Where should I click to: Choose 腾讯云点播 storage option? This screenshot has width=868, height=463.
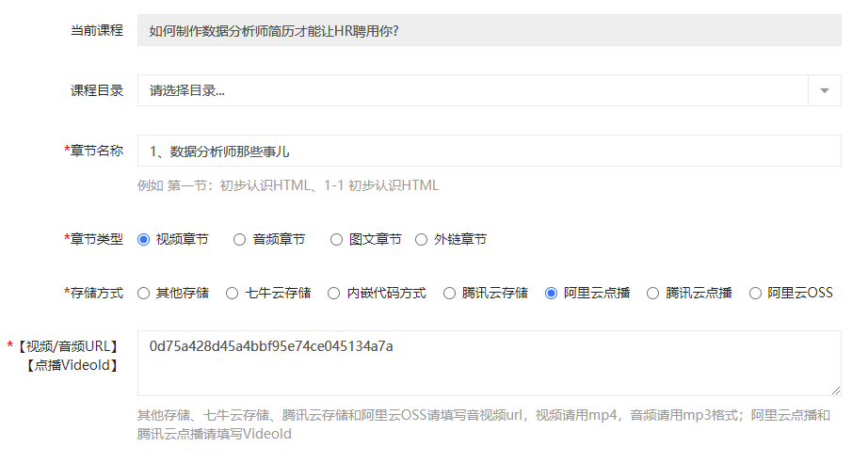click(652, 294)
